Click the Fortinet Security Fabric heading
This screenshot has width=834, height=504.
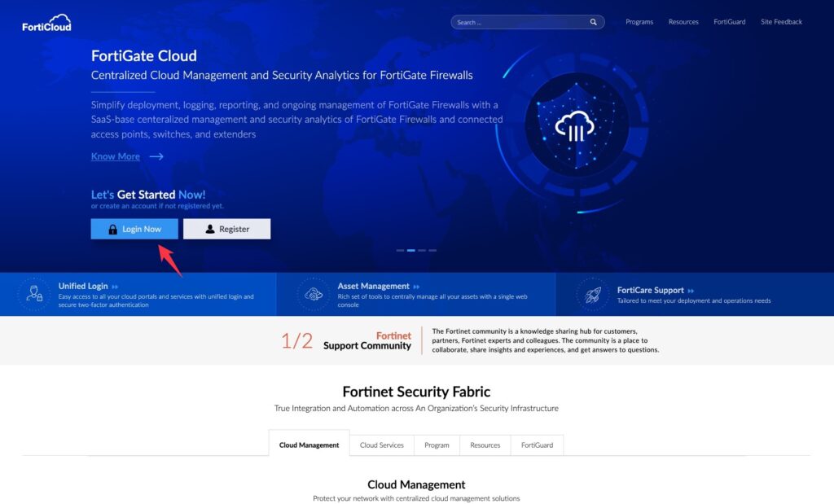[x=416, y=392]
